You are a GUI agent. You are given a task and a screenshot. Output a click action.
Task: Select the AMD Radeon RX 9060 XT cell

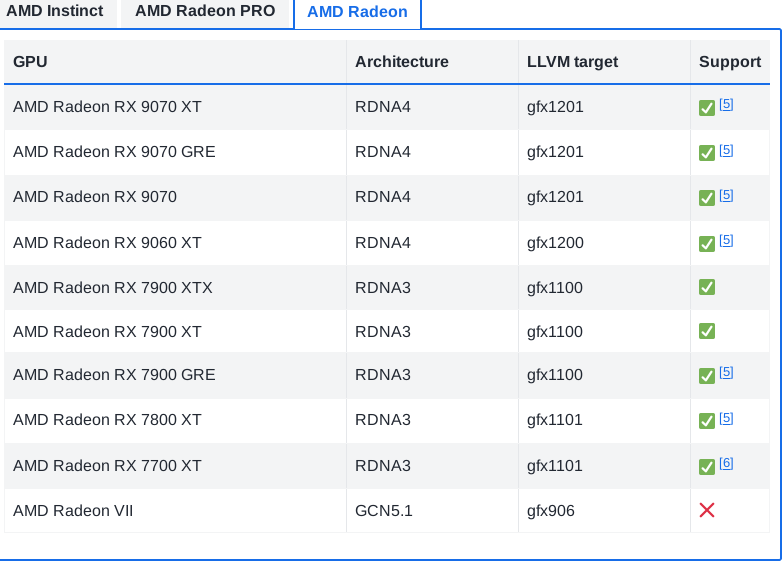point(175,243)
